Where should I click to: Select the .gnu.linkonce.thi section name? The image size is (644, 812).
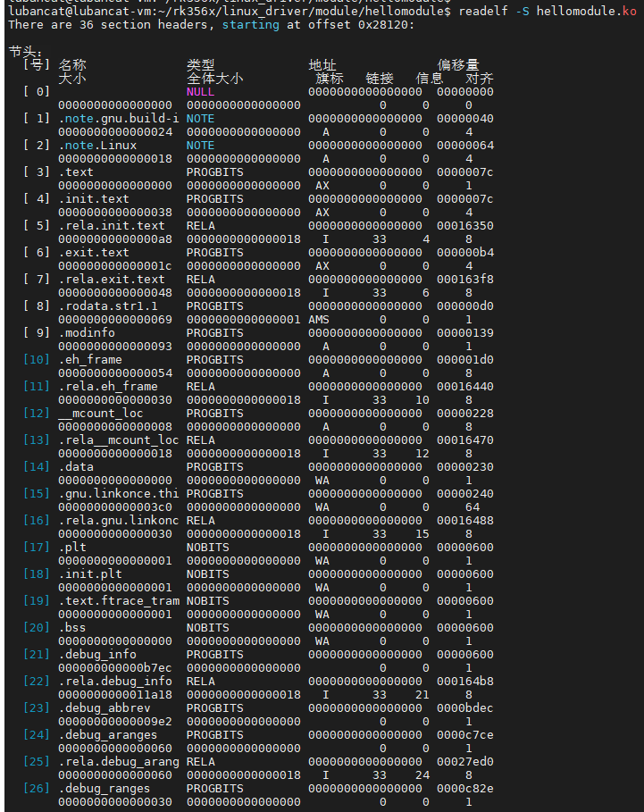click(x=119, y=493)
